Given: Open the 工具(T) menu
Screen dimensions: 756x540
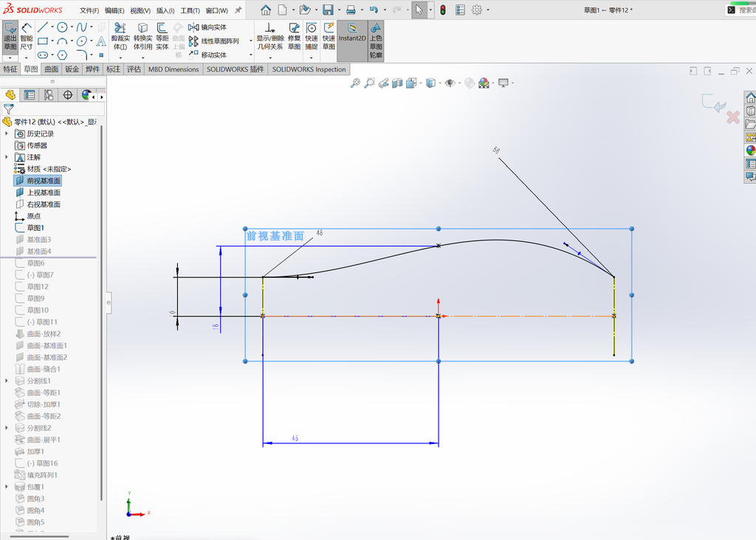Looking at the screenshot, I should point(190,10).
